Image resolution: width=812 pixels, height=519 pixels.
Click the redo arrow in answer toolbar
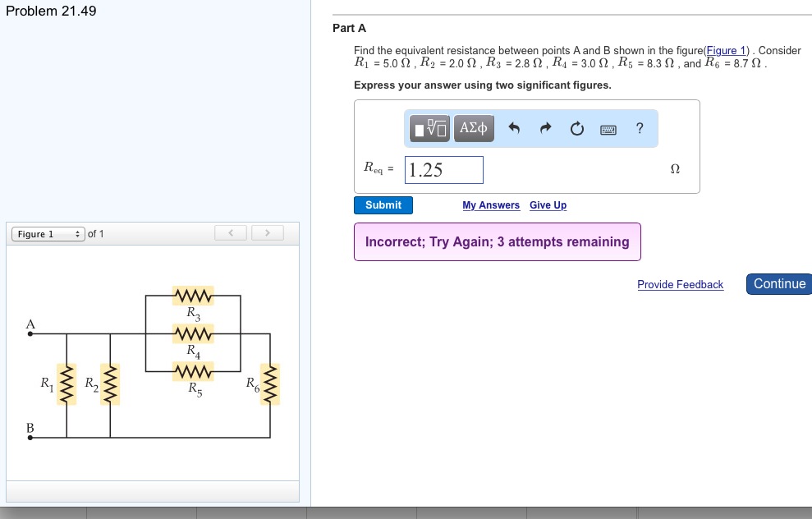545,127
